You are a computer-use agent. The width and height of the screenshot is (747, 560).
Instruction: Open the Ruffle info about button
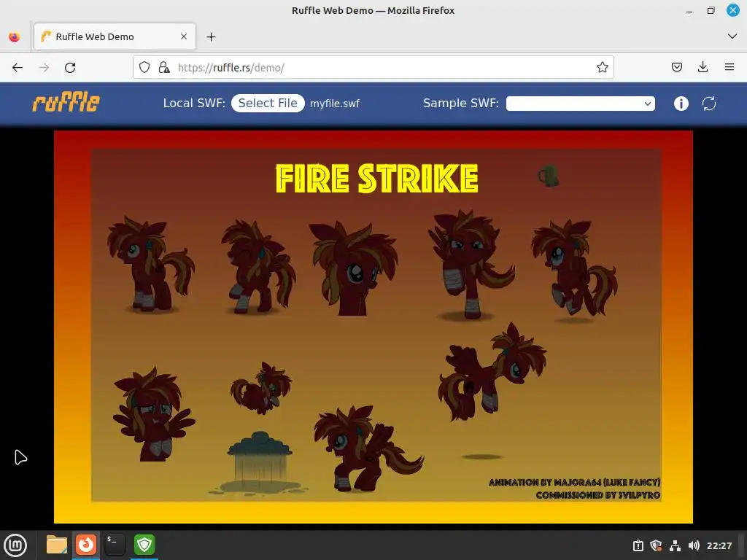(681, 104)
